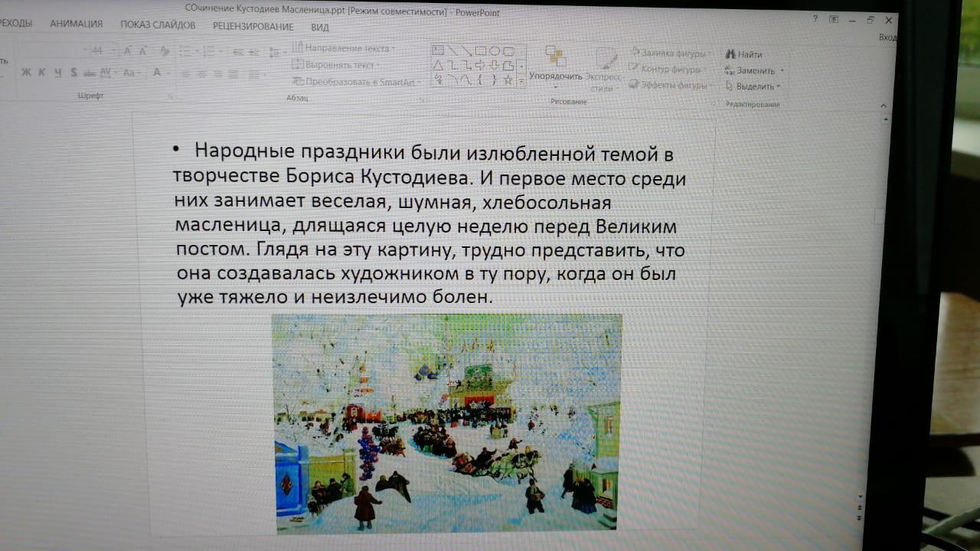Viewport: 980px width, 551px height.
Task: Toggle bold (Ж) formatting
Action: (26, 73)
